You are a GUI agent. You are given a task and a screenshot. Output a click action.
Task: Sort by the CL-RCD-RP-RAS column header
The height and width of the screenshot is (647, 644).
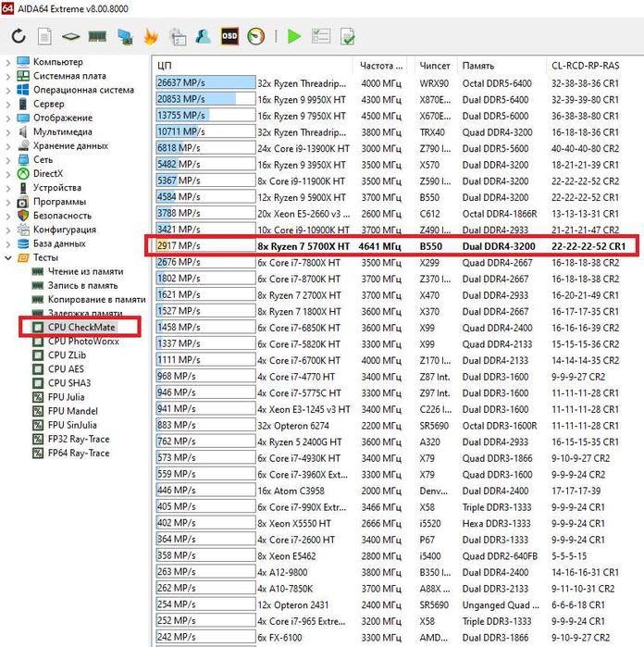(585, 66)
